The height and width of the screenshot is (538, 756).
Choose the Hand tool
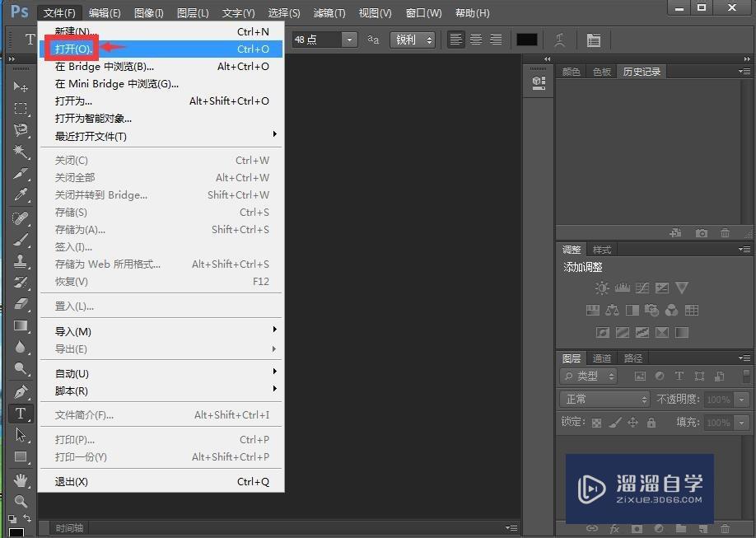pyautogui.click(x=21, y=480)
